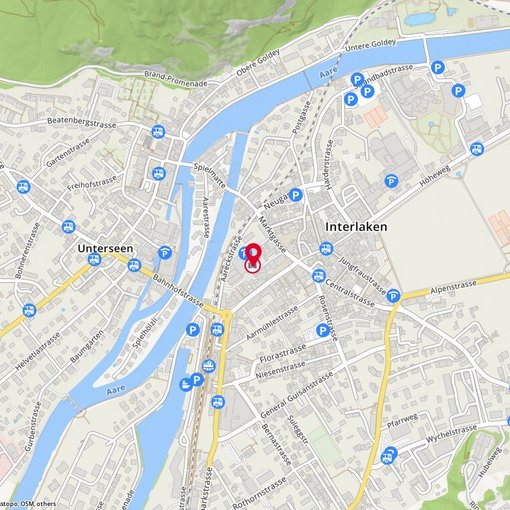Screen dimensions: 510x510
Task: Select parking icon near Untere Goldey bridge
Action: [x=438, y=68]
